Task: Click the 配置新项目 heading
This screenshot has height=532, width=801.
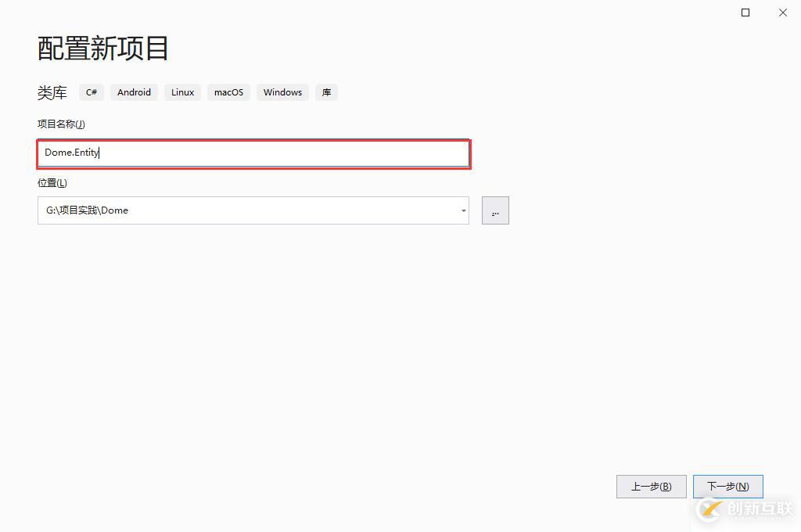Action: tap(102, 49)
